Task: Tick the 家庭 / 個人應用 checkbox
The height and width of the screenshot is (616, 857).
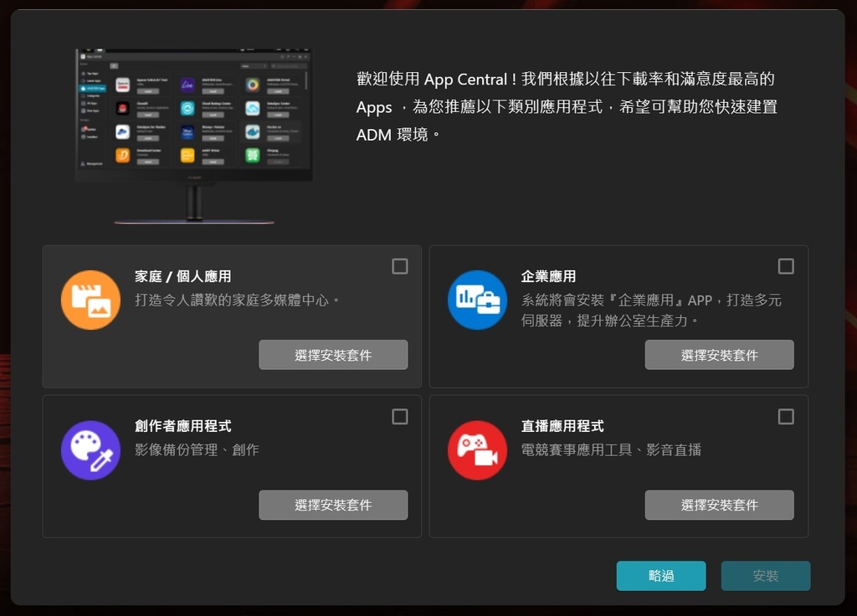Action: tap(400, 266)
